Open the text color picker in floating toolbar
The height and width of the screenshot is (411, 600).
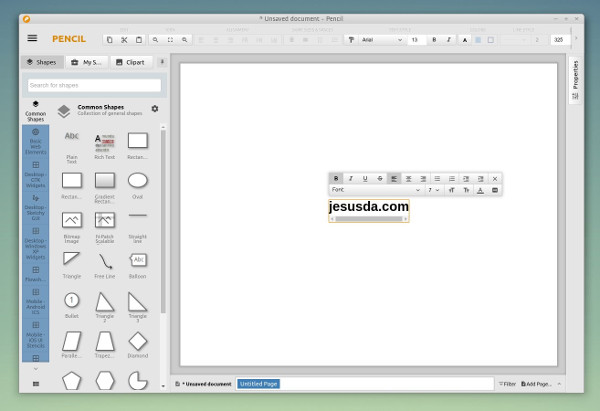(480, 189)
